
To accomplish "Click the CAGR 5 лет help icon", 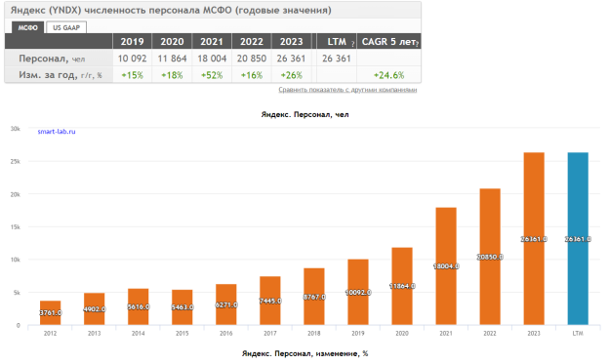I will pyautogui.click(x=417, y=44).
